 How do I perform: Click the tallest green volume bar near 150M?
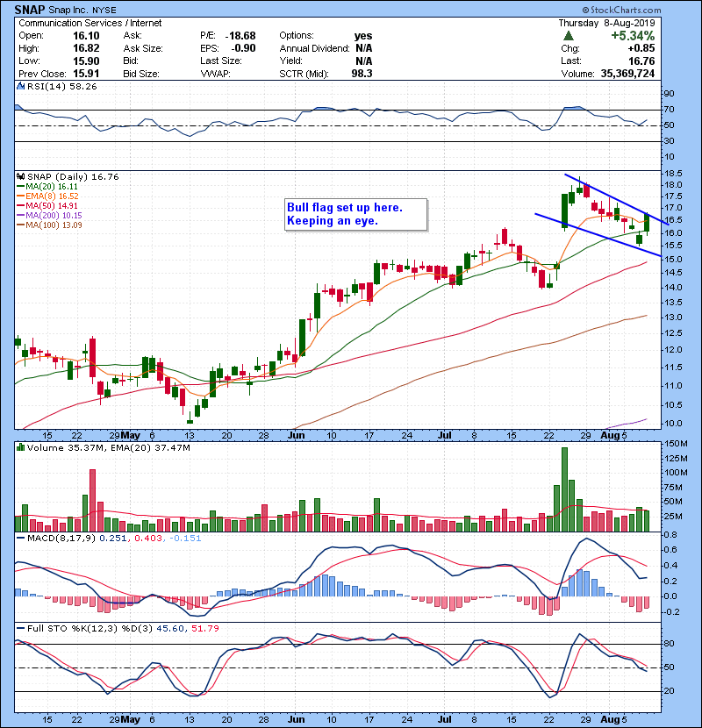pyautogui.click(x=564, y=489)
